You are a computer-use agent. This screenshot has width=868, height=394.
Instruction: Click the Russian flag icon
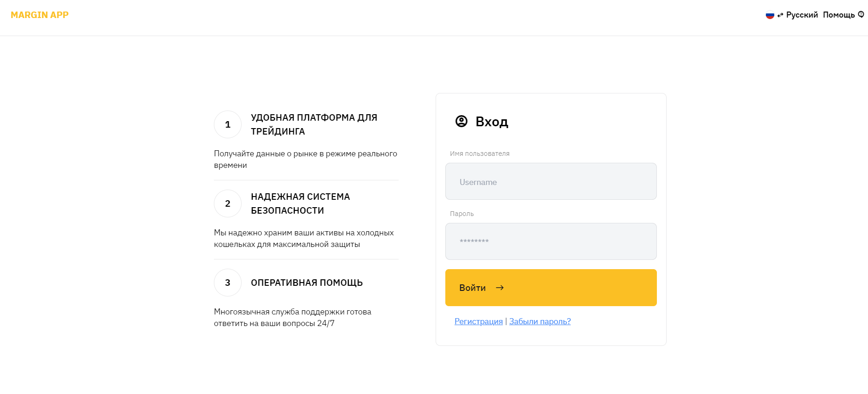coord(770,15)
